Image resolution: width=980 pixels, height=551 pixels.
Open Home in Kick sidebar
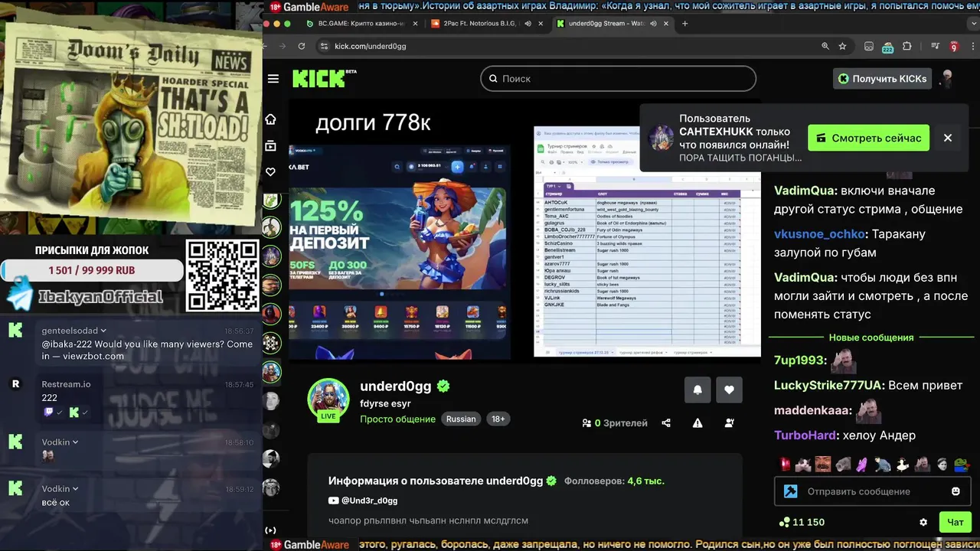point(270,119)
